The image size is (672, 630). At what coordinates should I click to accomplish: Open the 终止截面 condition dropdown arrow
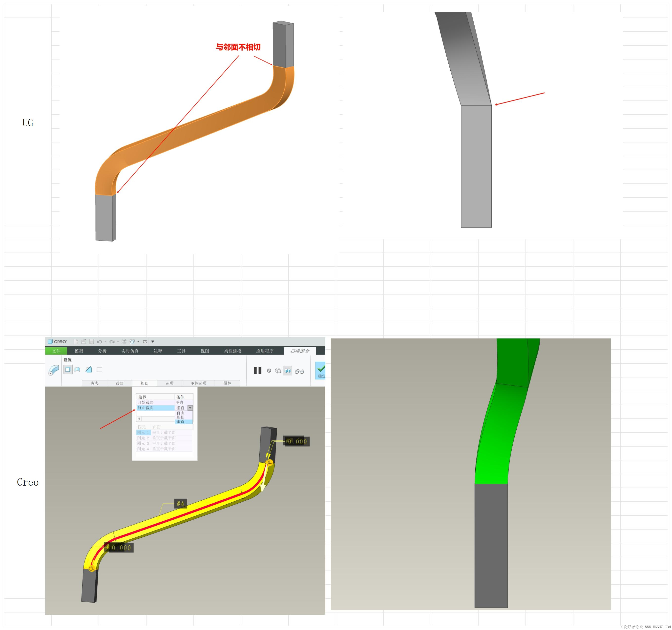point(190,408)
